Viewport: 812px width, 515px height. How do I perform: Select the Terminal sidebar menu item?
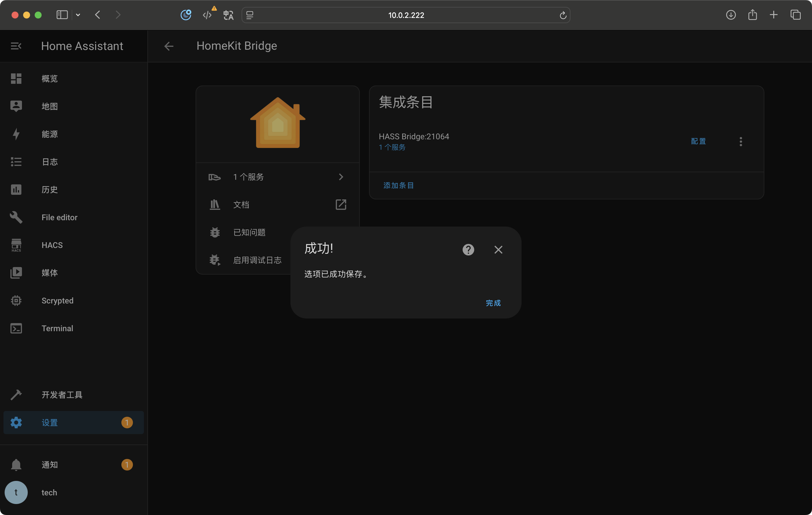click(x=73, y=328)
